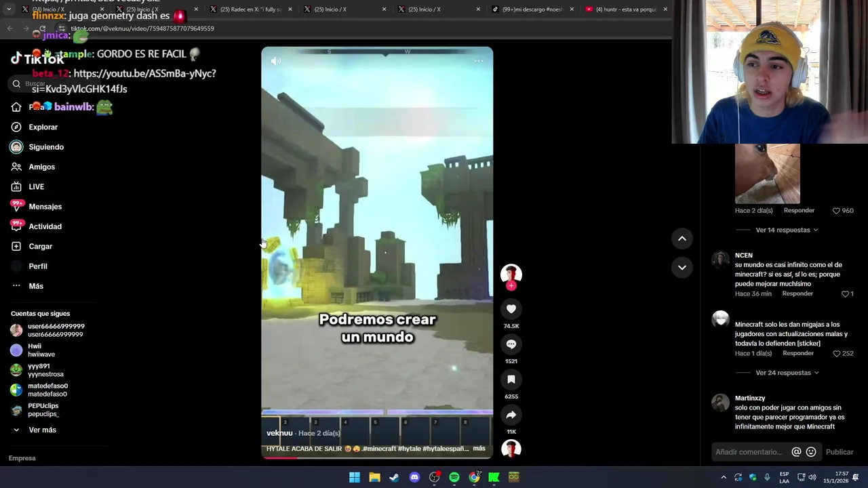This screenshot has height=488, width=868.
Task: Expand video caption with más
Action: (x=479, y=449)
